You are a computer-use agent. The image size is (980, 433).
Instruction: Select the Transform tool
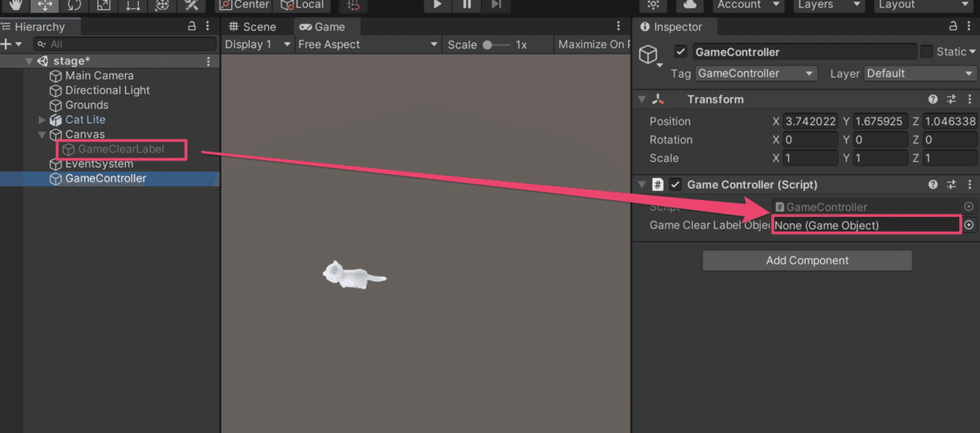[x=163, y=5]
